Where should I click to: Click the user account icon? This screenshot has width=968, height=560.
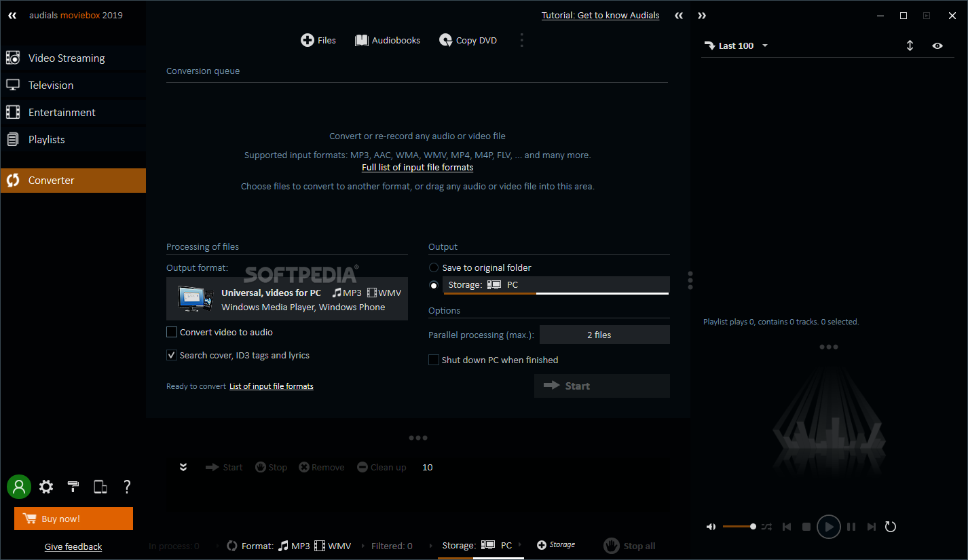pos(19,487)
